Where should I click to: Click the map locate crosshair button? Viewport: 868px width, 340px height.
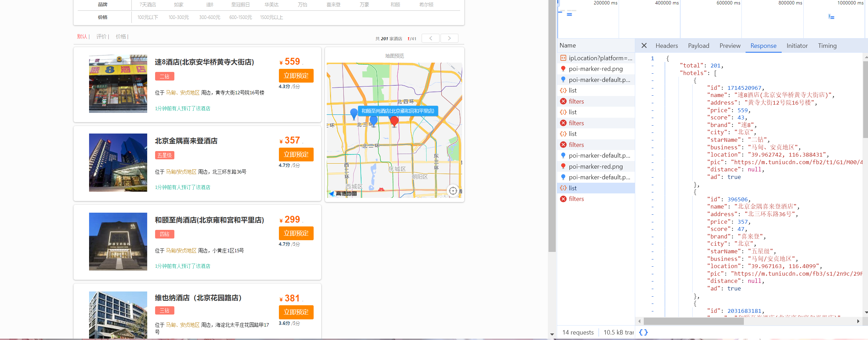(x=453, y=191)
